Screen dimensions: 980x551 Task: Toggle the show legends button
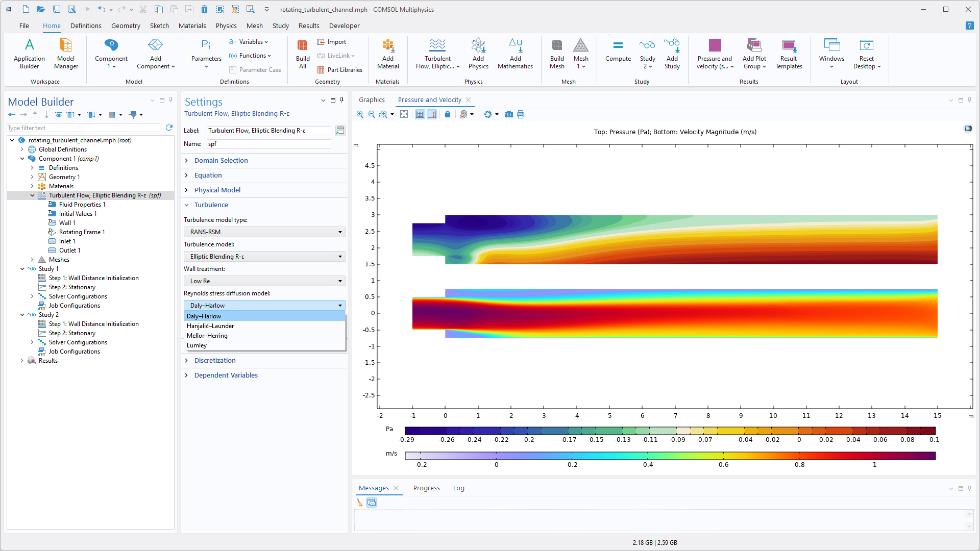point(432,114)
